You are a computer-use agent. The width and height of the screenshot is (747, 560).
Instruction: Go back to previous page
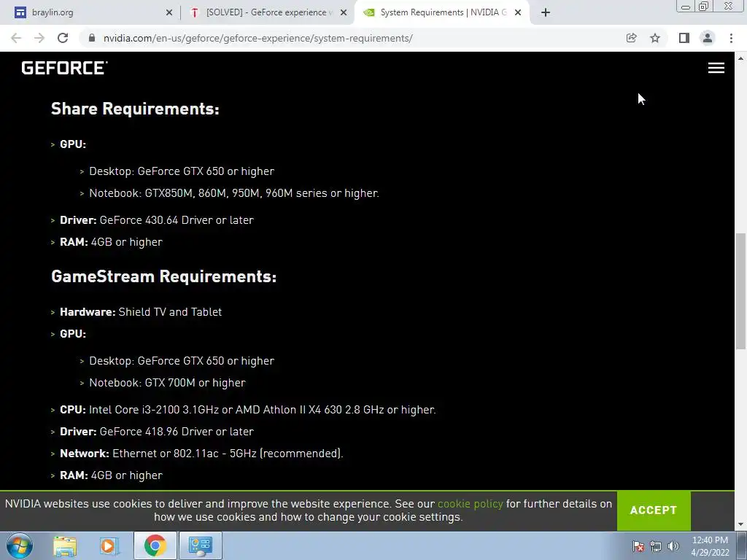pos(16,38)
